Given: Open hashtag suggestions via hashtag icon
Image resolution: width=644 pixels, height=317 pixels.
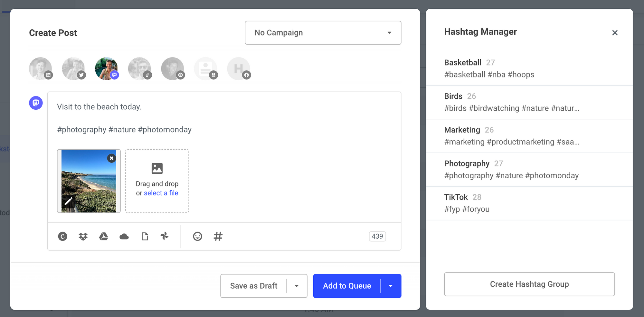Looking at the screenshot, I should [x=218, y=236].
